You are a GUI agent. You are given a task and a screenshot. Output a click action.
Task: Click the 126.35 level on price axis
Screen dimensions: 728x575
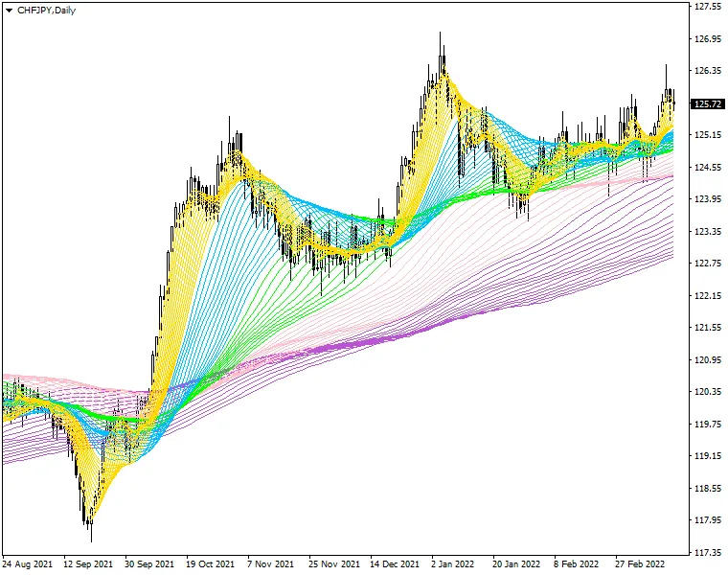[707, 71]
